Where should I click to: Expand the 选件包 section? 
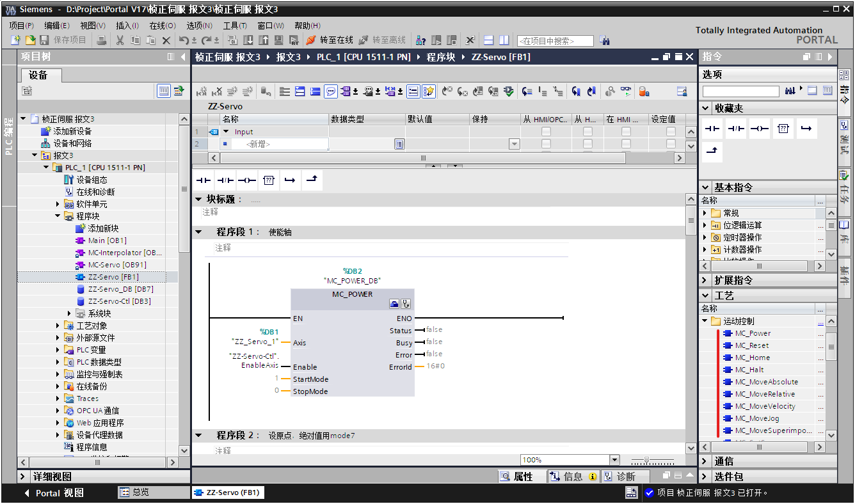click(705, 476)
